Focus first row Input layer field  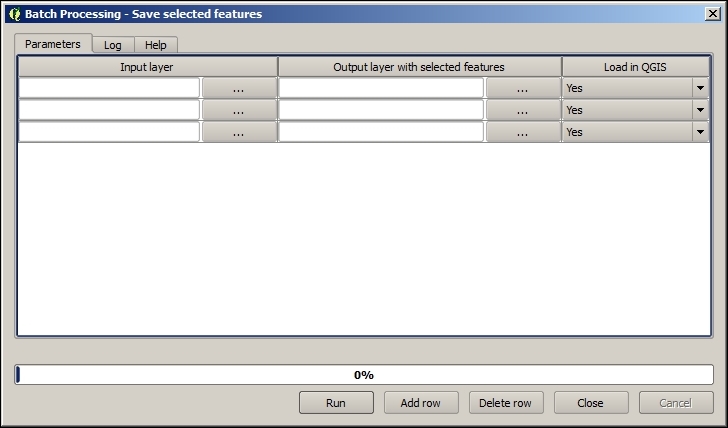pyautogui.click(x=110, y=88)
